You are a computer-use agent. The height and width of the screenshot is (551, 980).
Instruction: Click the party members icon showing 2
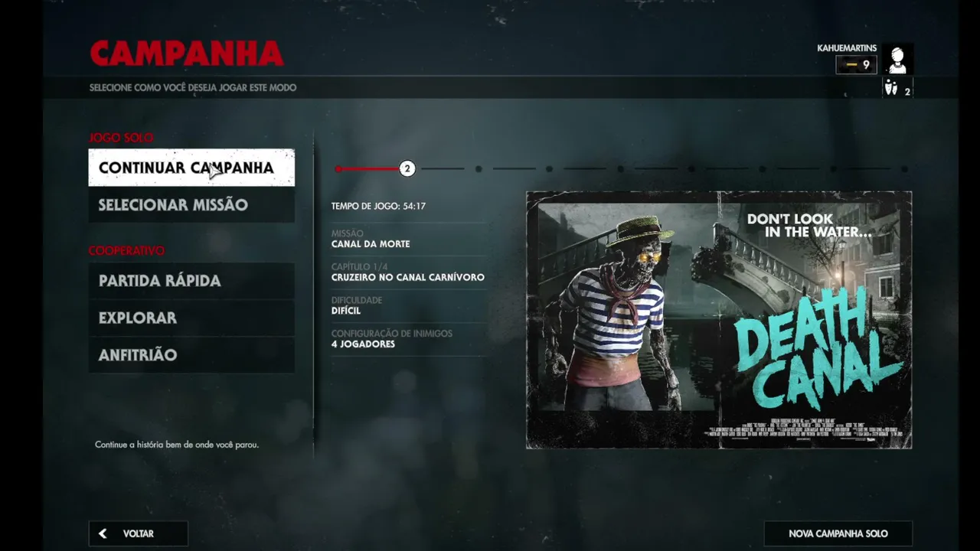click(897, 88)
